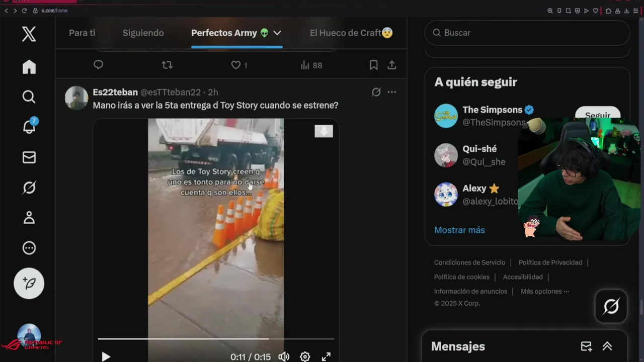Open browser downloads icon
The width and height of the screenshot is (644, 362).
pos(626,11)
